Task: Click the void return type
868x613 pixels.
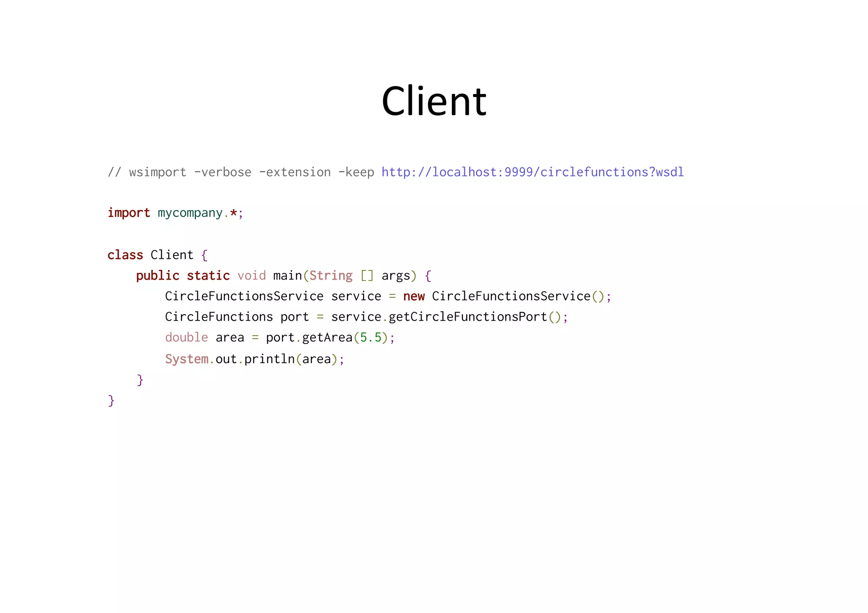Action: (x=251, y=275)
